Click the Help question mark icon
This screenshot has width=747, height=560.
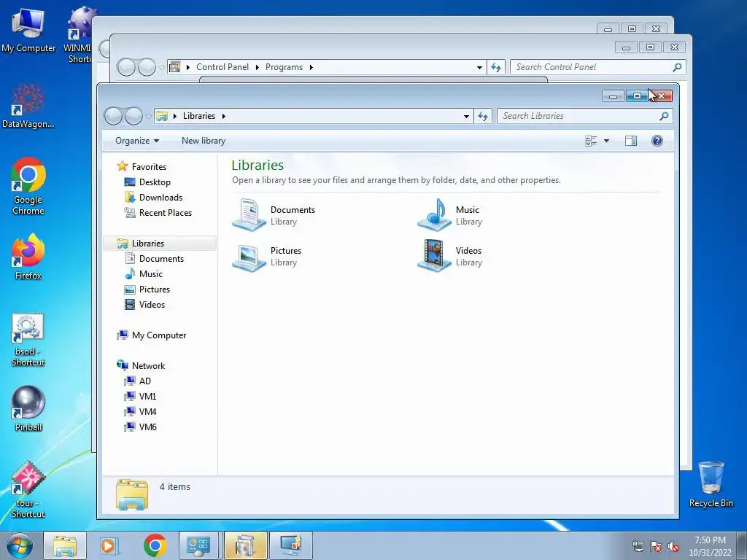pos(657,141)
